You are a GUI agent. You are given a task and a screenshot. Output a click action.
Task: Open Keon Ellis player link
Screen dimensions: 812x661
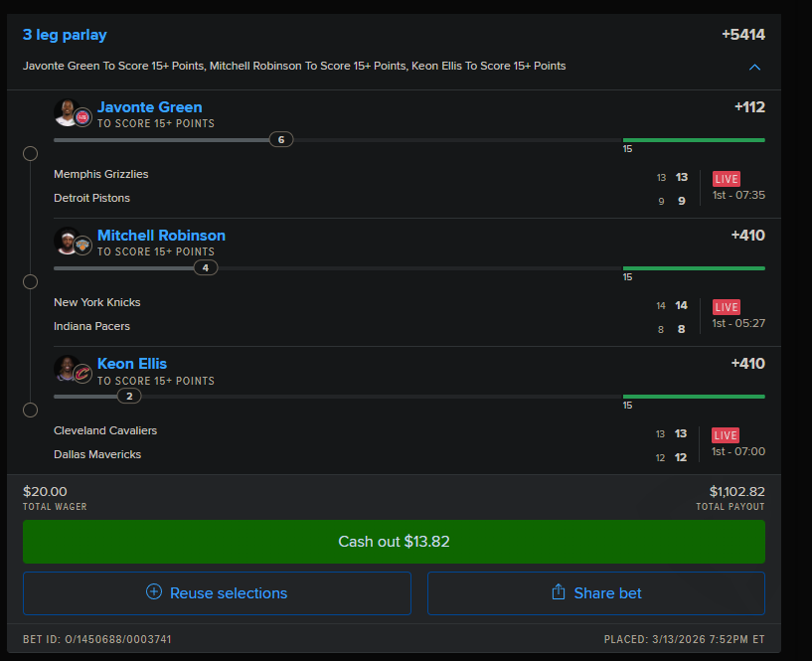pos(132,364)
